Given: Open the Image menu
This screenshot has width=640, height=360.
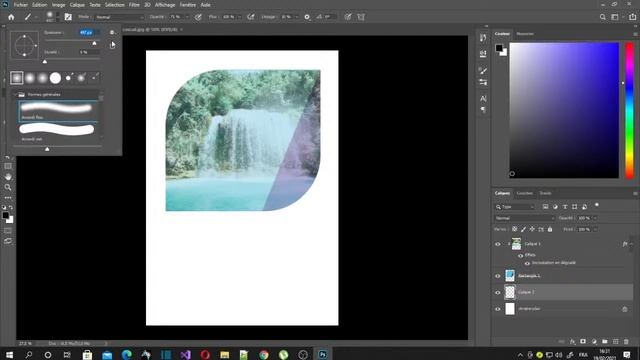Looking at the screenshot, I should point(58,5).
